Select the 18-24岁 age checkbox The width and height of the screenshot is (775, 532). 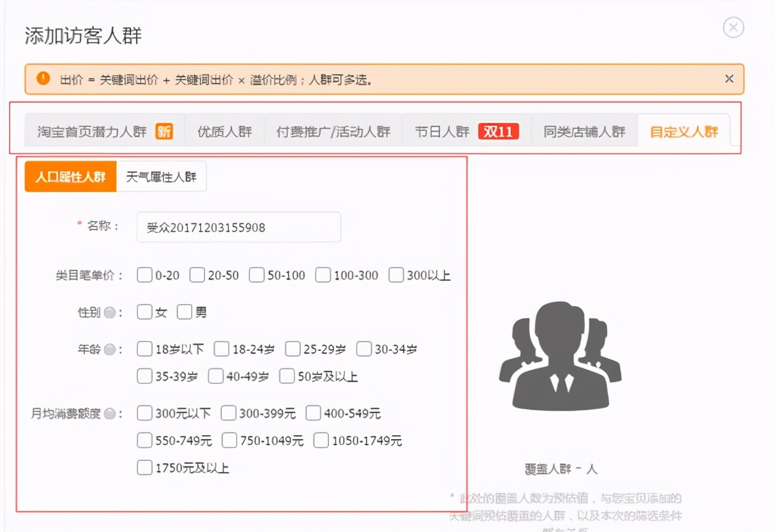pos(222,349)
